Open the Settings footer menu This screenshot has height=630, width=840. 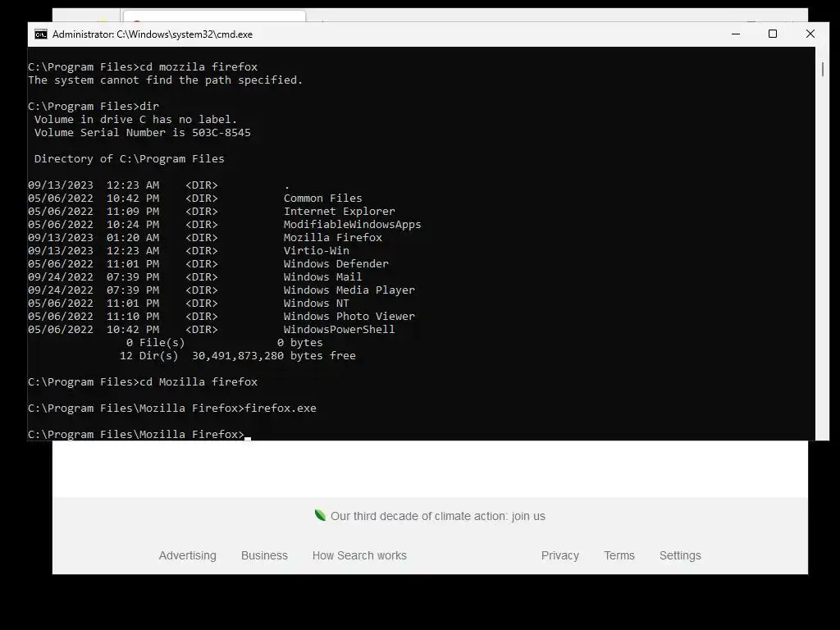(x=680, y=555)
